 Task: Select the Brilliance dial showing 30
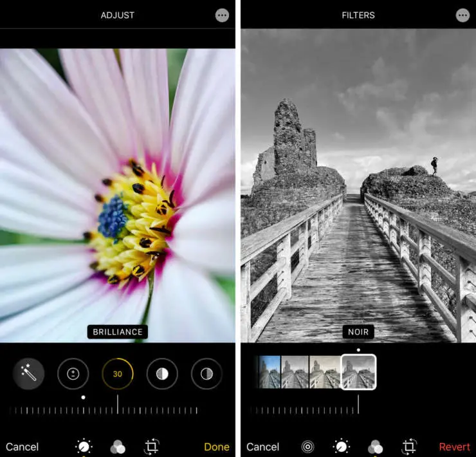click(x=118, y=374)
